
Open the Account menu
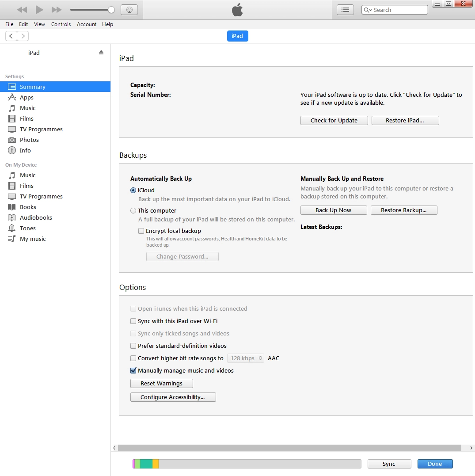coord(87,24)
